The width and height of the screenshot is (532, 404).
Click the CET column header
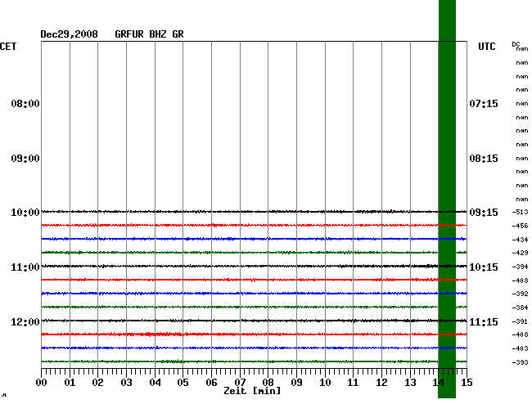(x=8, y=47)
